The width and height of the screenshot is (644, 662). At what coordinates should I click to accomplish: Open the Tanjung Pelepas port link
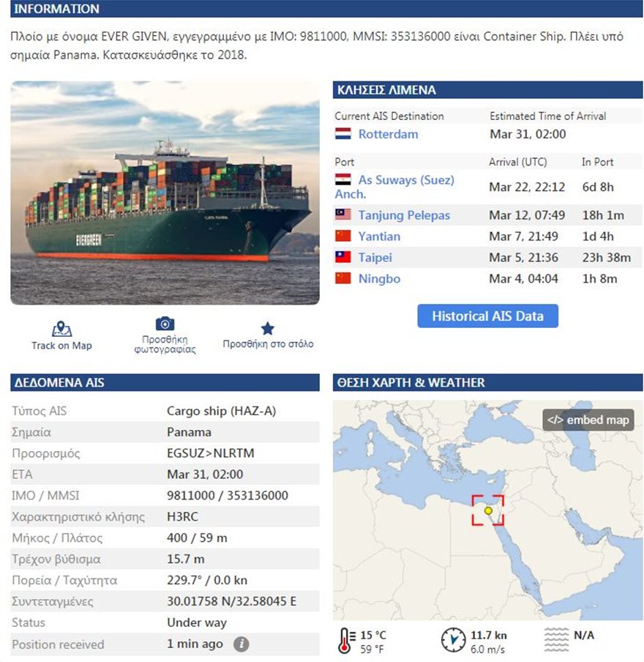tap(404, 215)
